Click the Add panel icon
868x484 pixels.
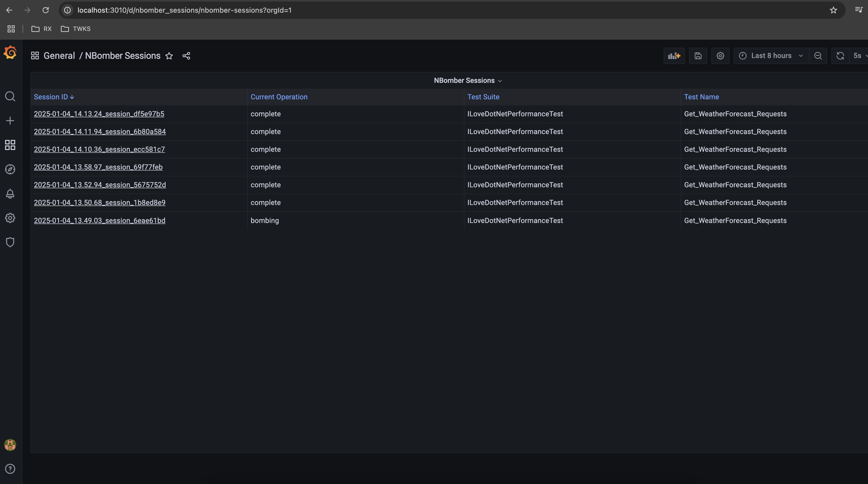(x=674, y=56)
